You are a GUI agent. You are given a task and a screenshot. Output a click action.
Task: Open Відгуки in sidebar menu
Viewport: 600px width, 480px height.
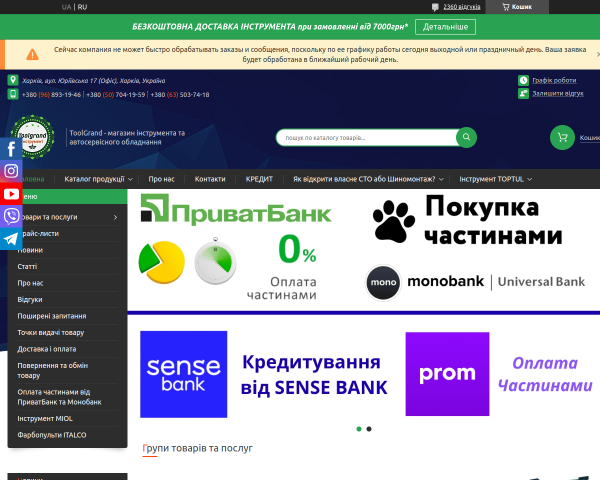point(30,299)
